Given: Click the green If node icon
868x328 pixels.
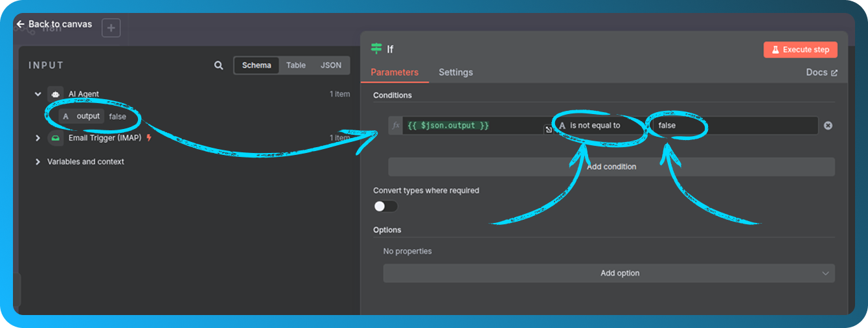Looking at the screenshot, I should (376, 49).
